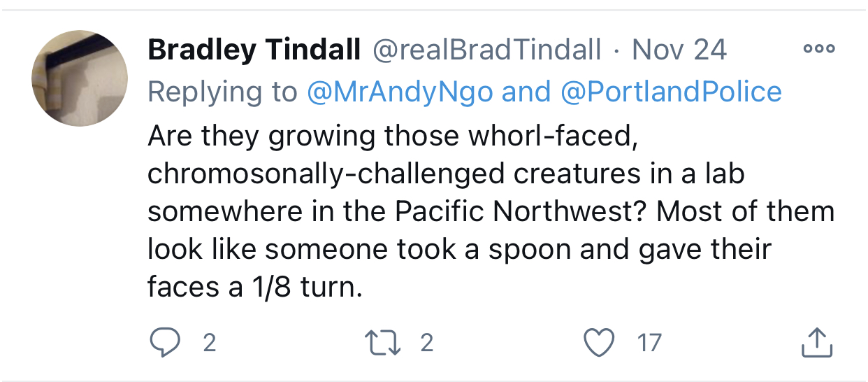Visit the @realBradTindall handle
This screenshot has height=382, width=868.
(x=487, y=50)
